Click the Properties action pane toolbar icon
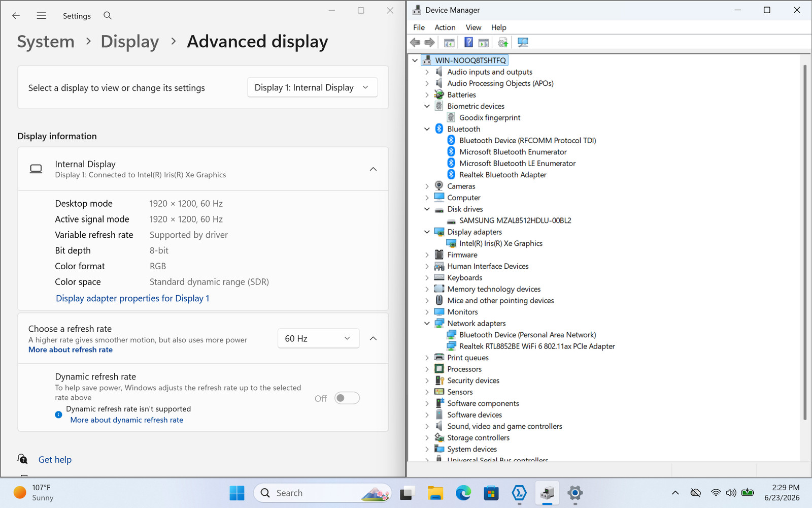This screenshot has height=508, width=812. point(484,42)
